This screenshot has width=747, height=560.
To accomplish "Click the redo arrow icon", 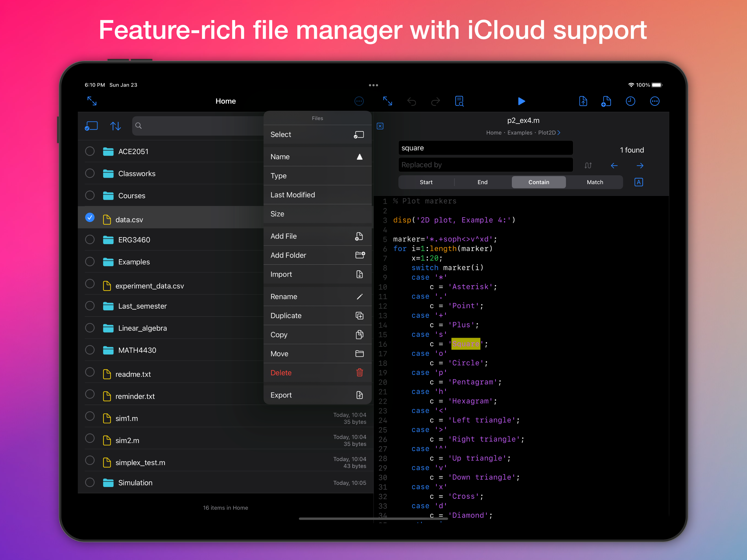I will [436, 101].
